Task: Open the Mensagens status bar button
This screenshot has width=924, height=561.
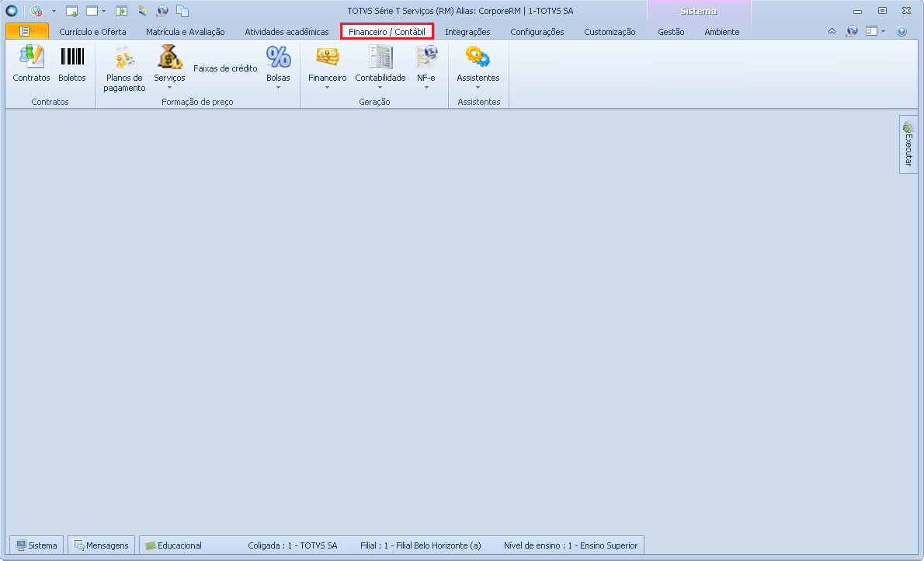Action: [x=102, y=545]
